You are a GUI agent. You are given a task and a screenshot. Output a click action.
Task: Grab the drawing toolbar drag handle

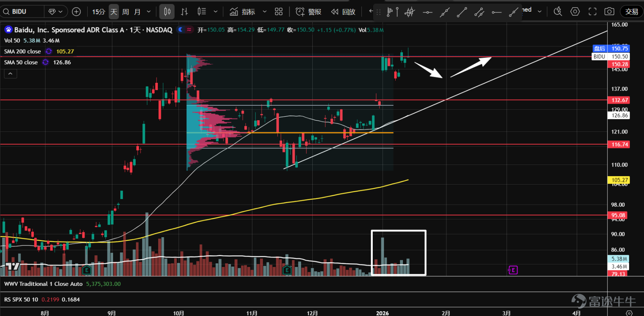click(x=378, y=12)
